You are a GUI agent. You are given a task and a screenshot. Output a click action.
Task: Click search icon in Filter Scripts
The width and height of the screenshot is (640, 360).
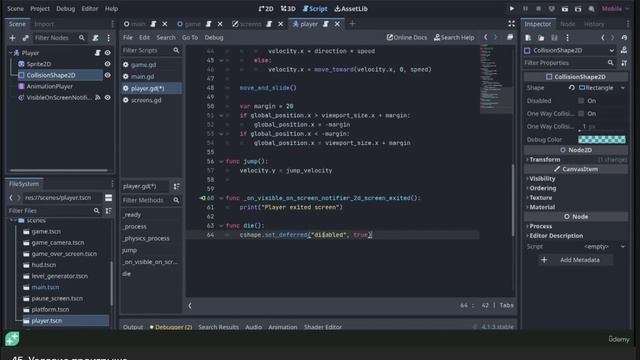[x=176, y=50]
